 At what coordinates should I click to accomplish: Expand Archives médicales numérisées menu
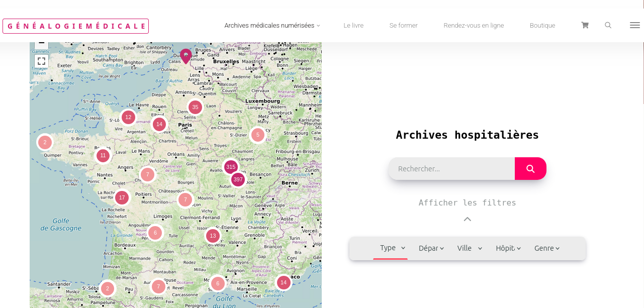pos(272,25)
